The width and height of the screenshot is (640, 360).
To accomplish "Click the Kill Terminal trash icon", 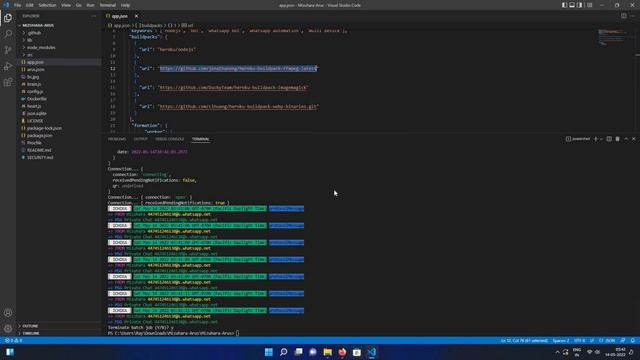I will [x=618, y=139].
